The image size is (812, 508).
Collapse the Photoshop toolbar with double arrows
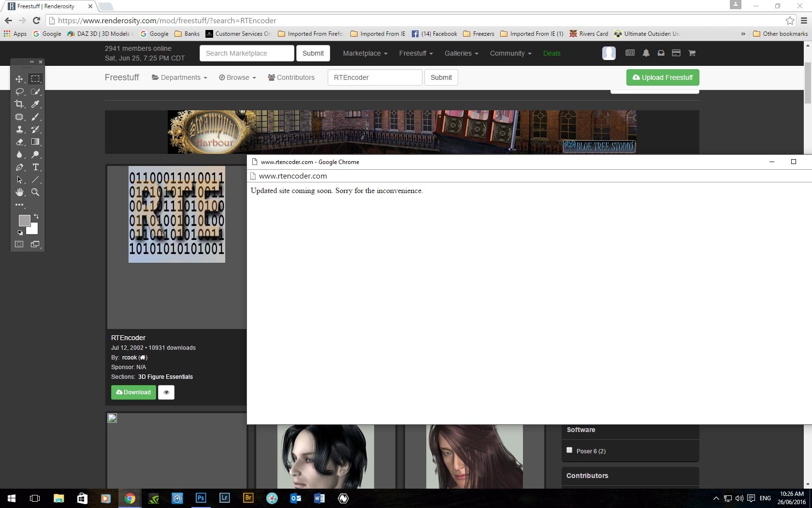point(32,62)
